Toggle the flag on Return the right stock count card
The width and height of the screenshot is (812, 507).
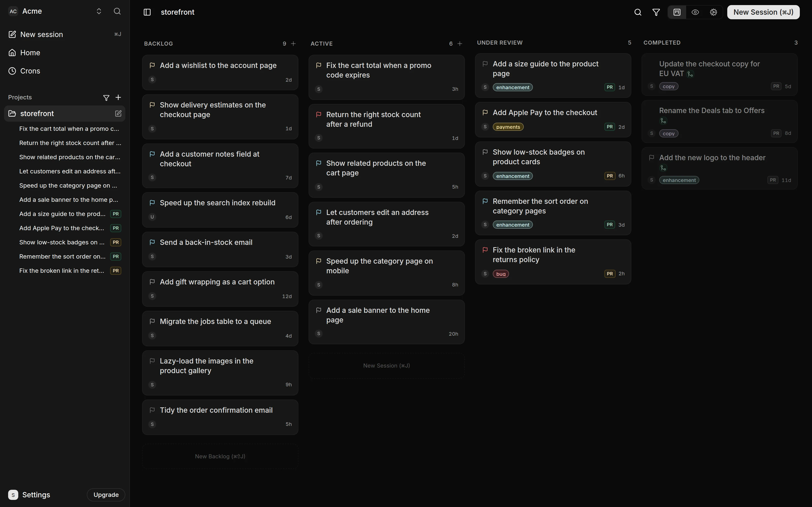318,115
